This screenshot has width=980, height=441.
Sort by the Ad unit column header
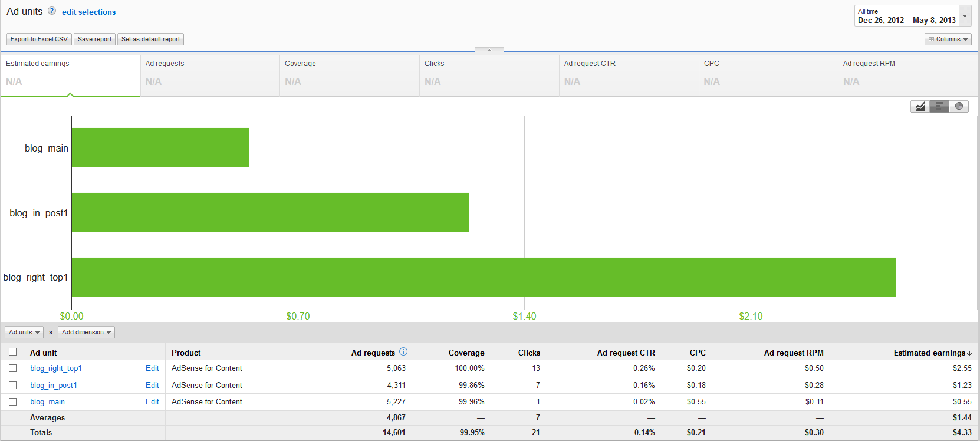[x=44, y=353]
